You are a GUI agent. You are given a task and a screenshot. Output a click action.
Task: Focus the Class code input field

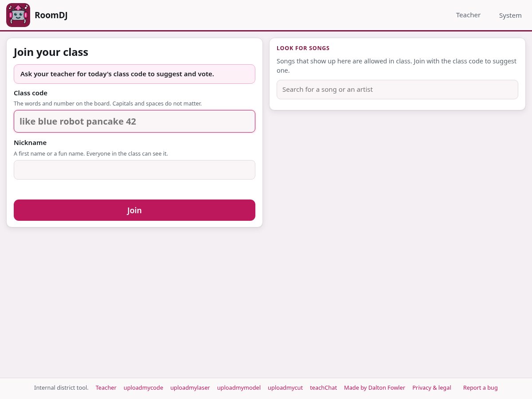tap(134, 121)
